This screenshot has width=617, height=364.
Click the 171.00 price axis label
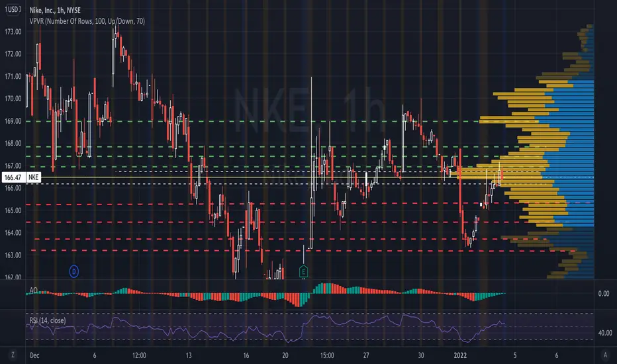(13, 76)
